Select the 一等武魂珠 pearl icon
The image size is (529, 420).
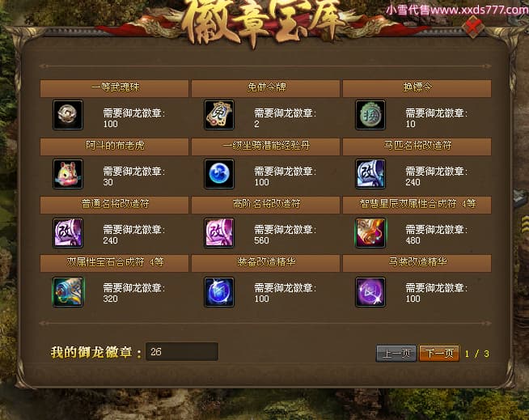coord(68,115)
